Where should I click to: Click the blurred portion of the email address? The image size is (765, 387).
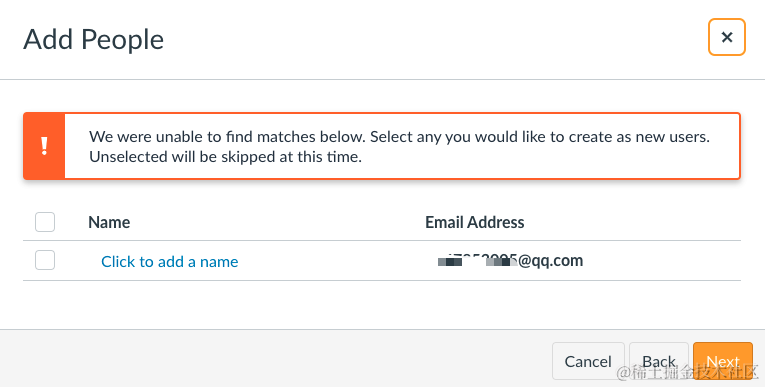477,261
